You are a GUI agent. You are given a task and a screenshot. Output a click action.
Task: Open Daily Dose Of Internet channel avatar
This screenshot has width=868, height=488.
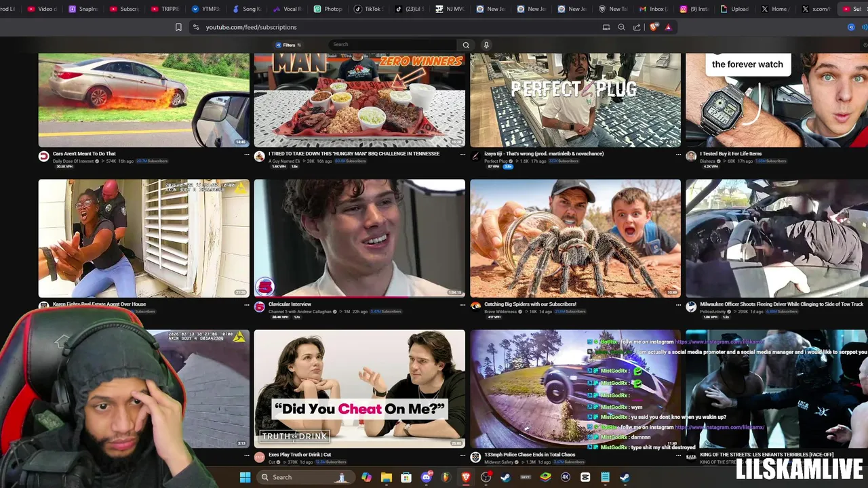coord(43,157)
